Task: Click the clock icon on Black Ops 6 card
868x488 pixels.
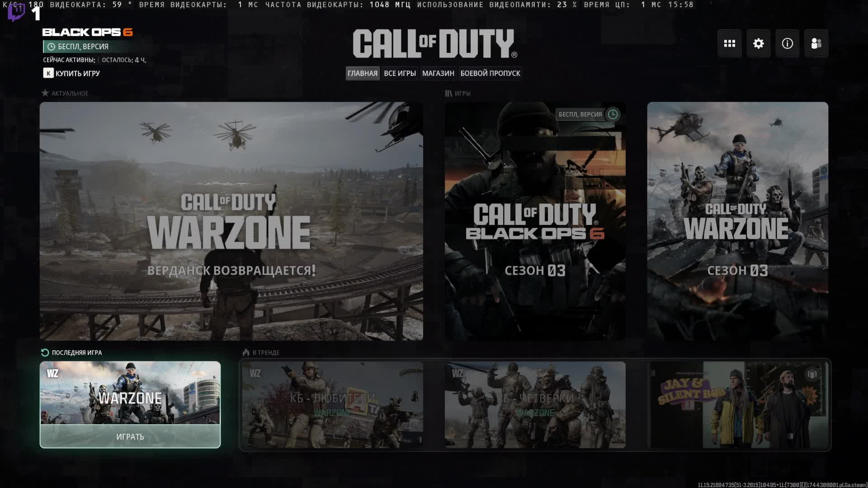Action: (x=613, y=114)
